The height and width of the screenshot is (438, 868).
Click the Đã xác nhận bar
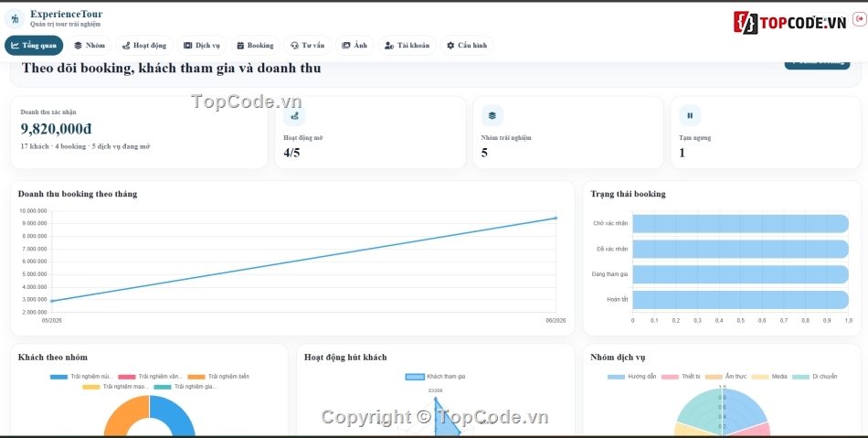(740, 250)
